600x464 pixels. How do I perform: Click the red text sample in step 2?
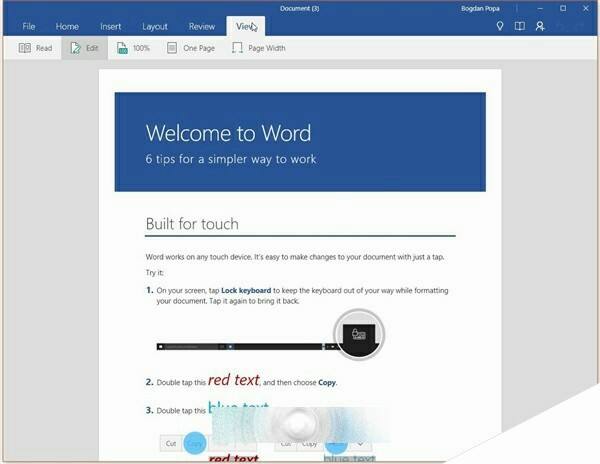click(233, 380)
